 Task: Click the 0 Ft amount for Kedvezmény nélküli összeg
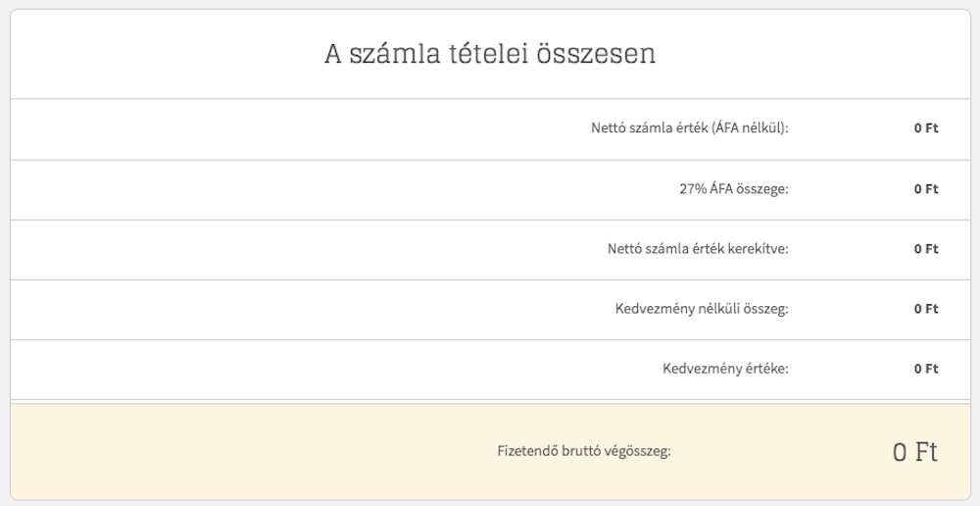926,309
